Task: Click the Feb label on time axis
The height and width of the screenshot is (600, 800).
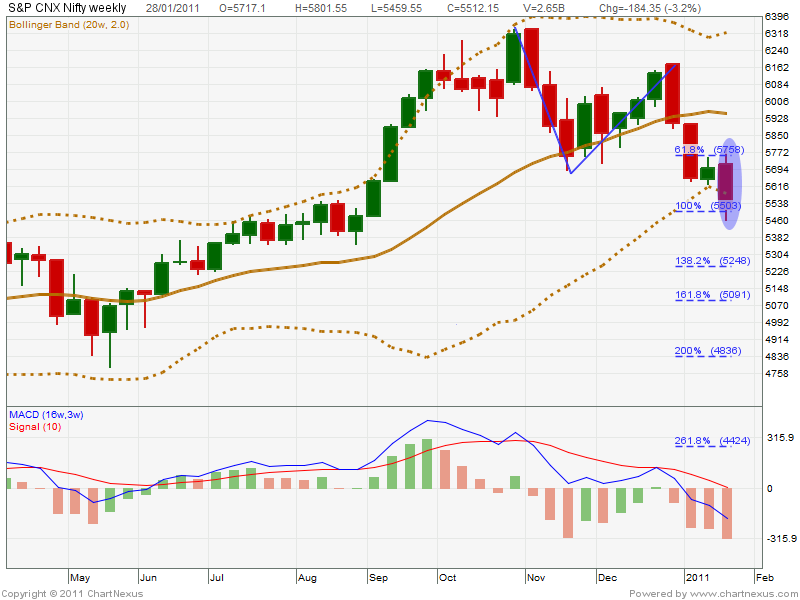Action: click(x=765, y=578)
